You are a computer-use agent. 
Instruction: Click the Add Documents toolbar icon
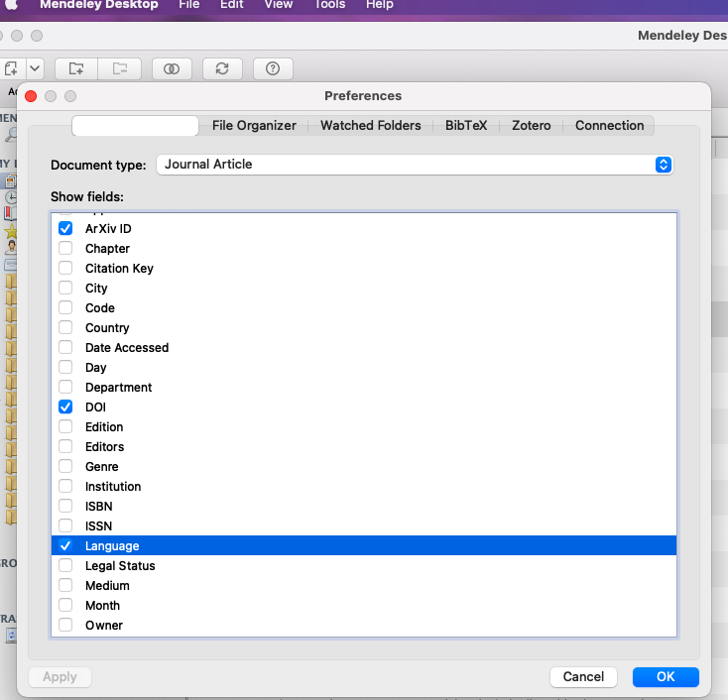pyautogui.click(x=11, y=68)
